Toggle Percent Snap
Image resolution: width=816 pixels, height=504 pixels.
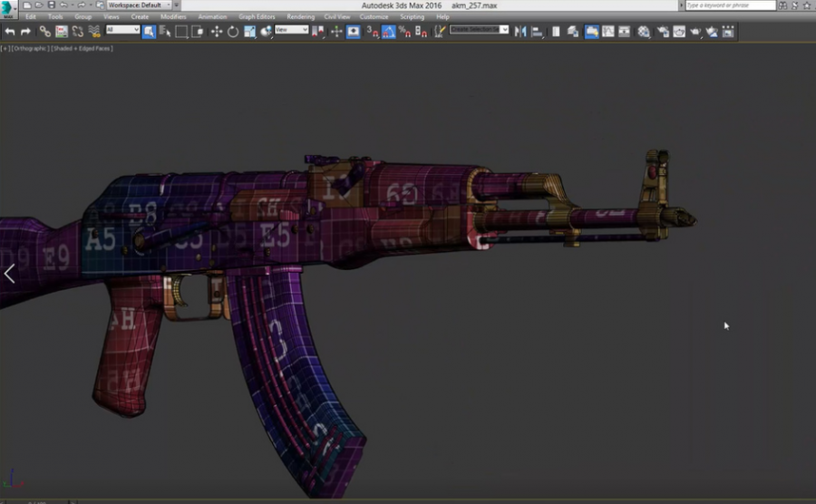[405, 32]
